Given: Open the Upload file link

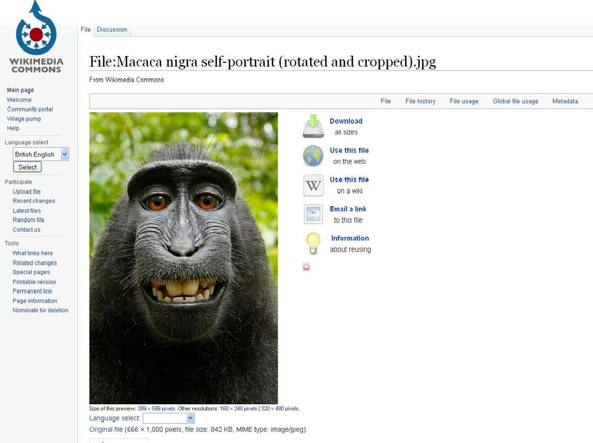Looking at the screenshot, I should 26,191.
